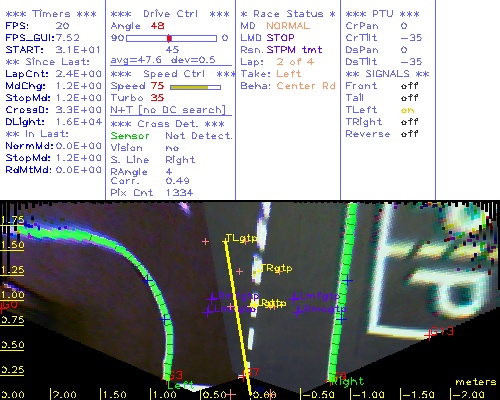Viewport: 500px width, 400px height.
Task: Click the TLeft signal 'on' status
Action: (407, 110)
